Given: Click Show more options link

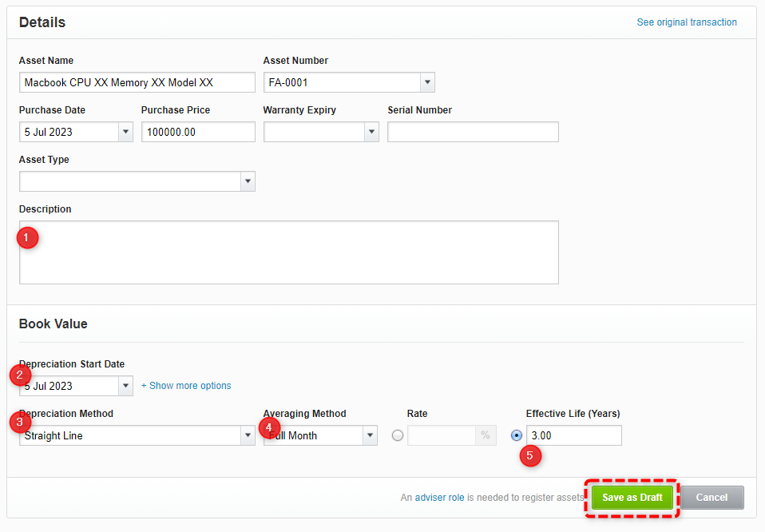Looking at the screenshot, I should click(186, 386).
